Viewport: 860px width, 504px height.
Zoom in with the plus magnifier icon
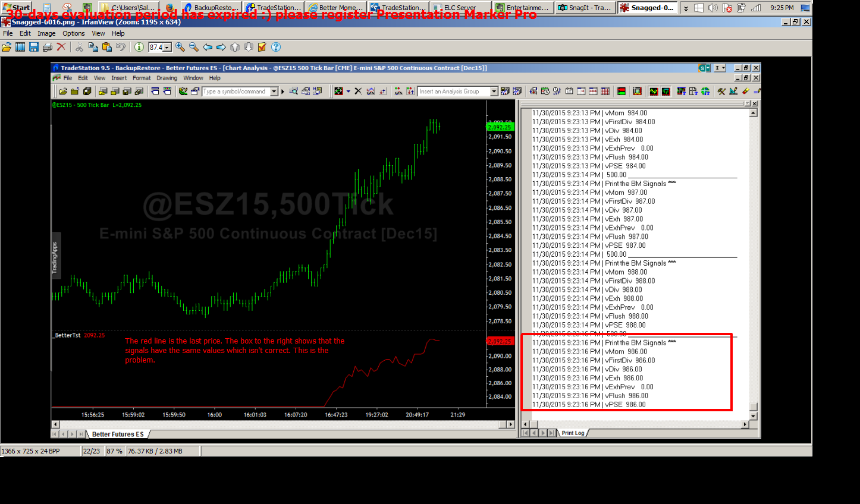(180, 47)
